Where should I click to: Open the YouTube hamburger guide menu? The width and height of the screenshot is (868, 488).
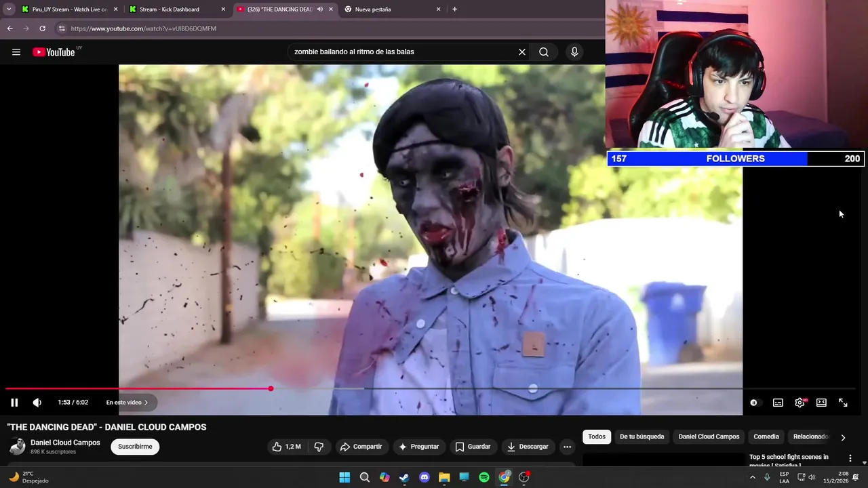tap(16, 52)
